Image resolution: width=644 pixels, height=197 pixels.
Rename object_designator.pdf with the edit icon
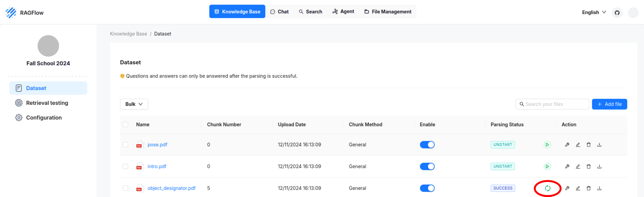(578, 188)
